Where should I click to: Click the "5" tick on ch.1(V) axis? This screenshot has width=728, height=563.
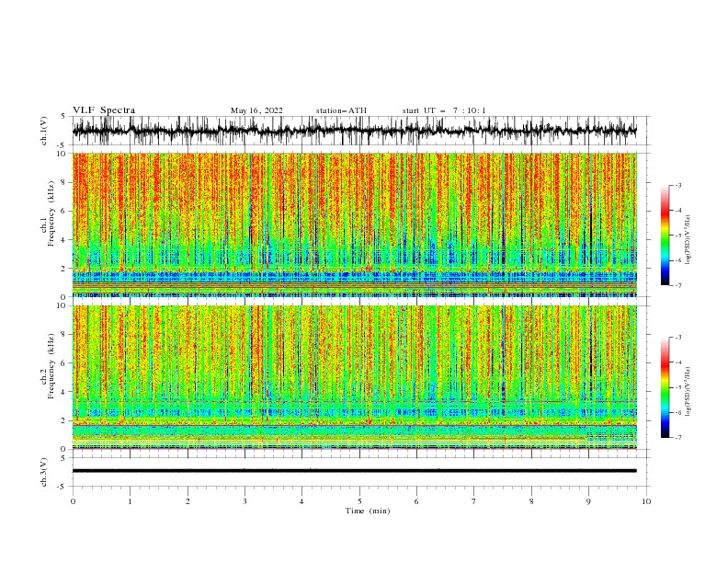click(x=63, y=117)
